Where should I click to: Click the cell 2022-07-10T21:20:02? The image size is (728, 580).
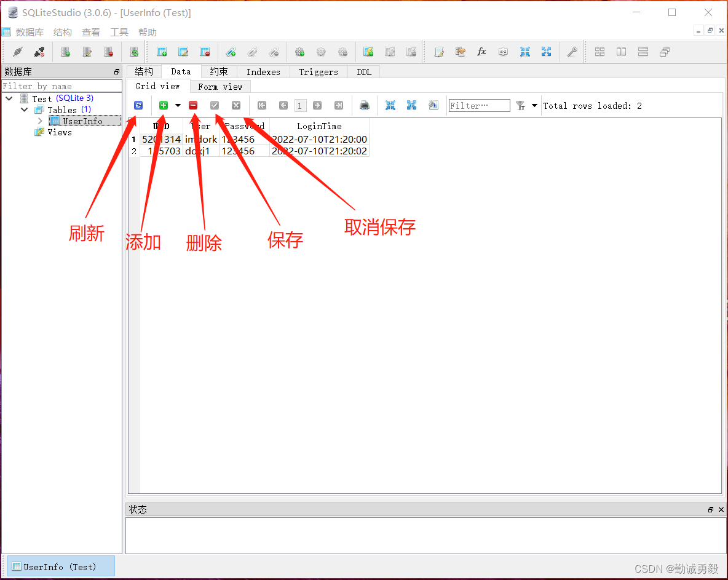(320, 151)
